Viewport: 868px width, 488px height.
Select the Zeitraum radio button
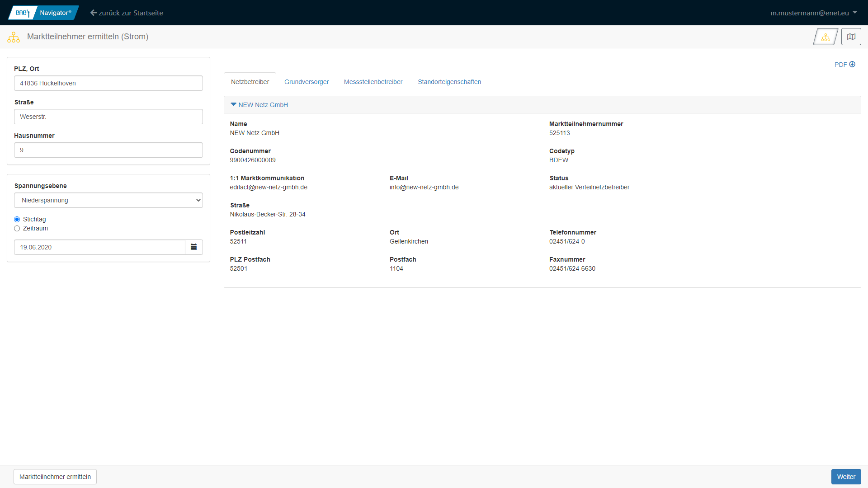click(x=17, y=229)
